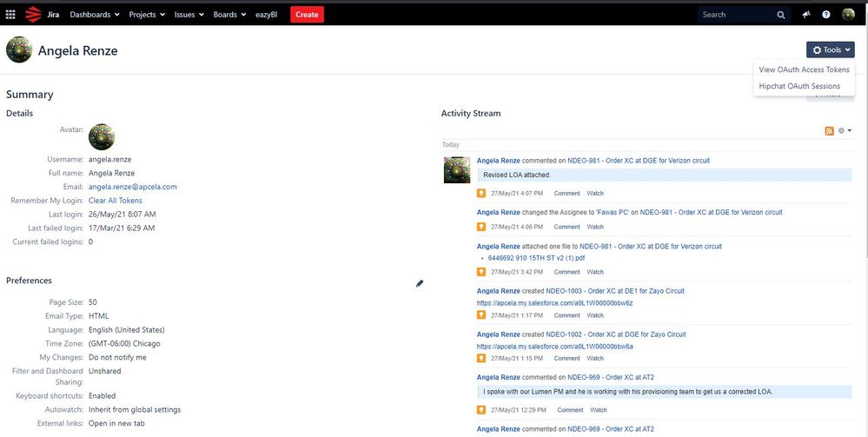Viewport: 868px width, 437px height.
Task: Click Angela Renze name in NDEO-1003 created entry
Action: click(498, 291)
